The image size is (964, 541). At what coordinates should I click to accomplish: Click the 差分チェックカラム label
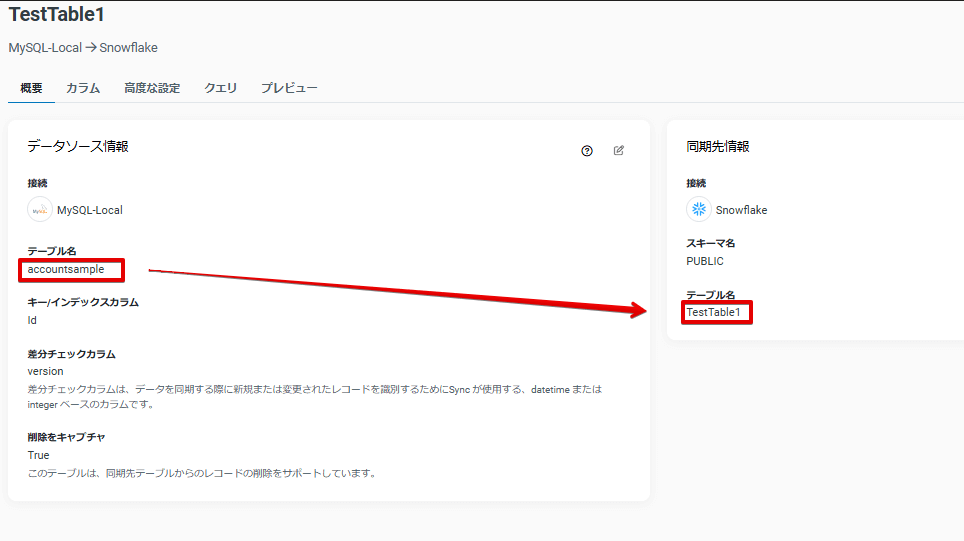(71, 354)
